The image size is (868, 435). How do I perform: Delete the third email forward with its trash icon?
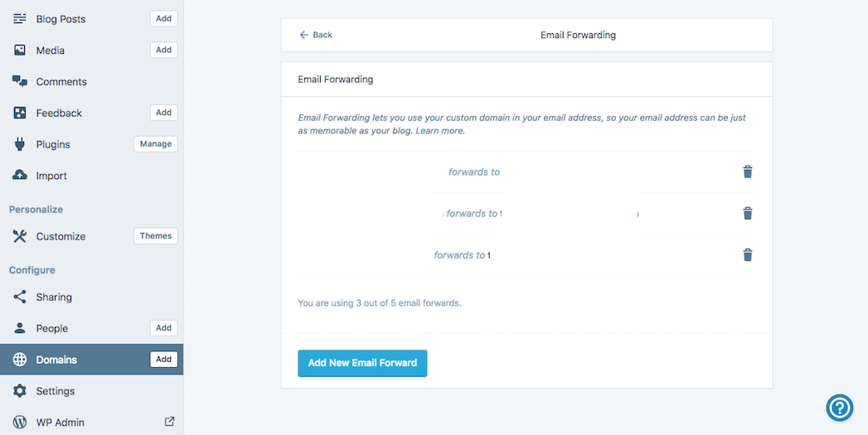point(747,255)
